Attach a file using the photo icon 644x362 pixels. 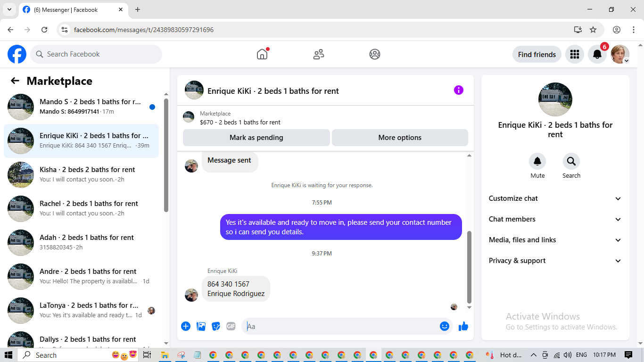click(x=201, y=326)
